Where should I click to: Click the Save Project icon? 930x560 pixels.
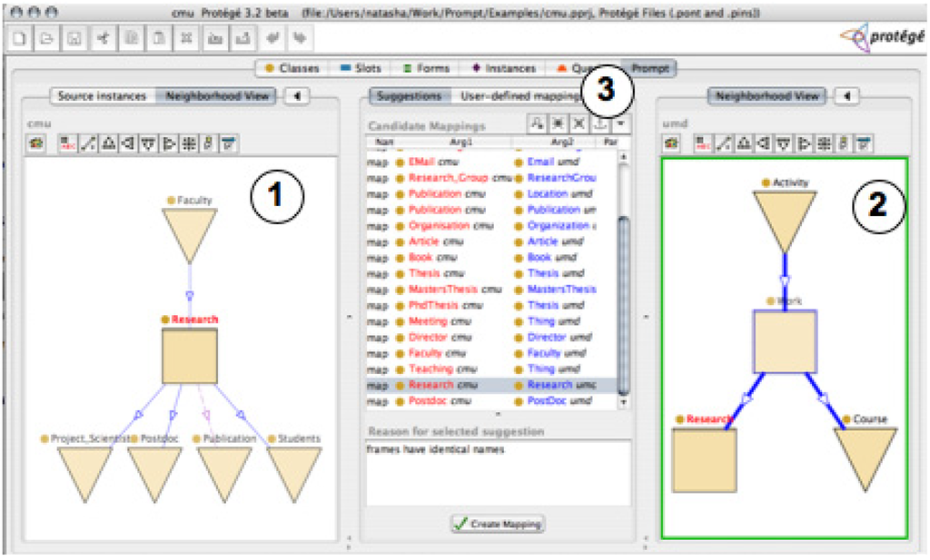pyautogui.click(x=74, y=38)
